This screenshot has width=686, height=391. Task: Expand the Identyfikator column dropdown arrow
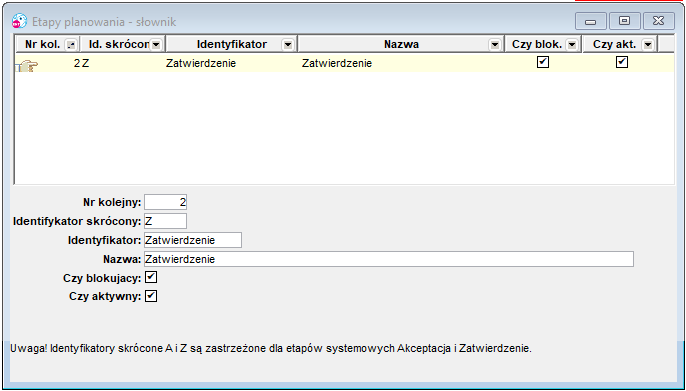287,44
